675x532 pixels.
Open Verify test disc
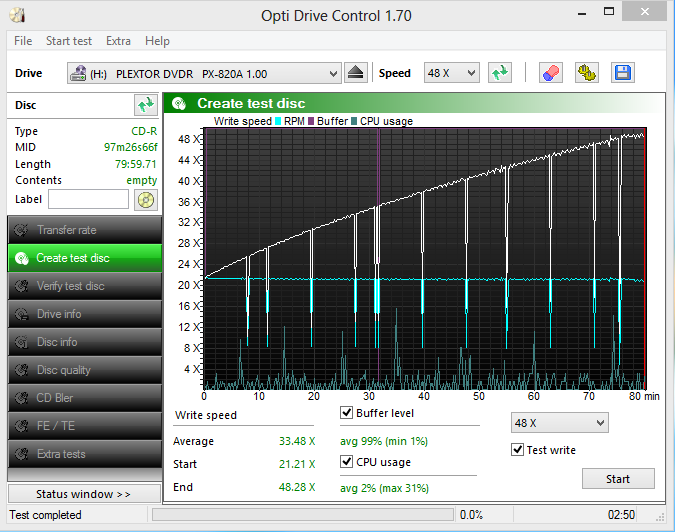pos(85,286)
